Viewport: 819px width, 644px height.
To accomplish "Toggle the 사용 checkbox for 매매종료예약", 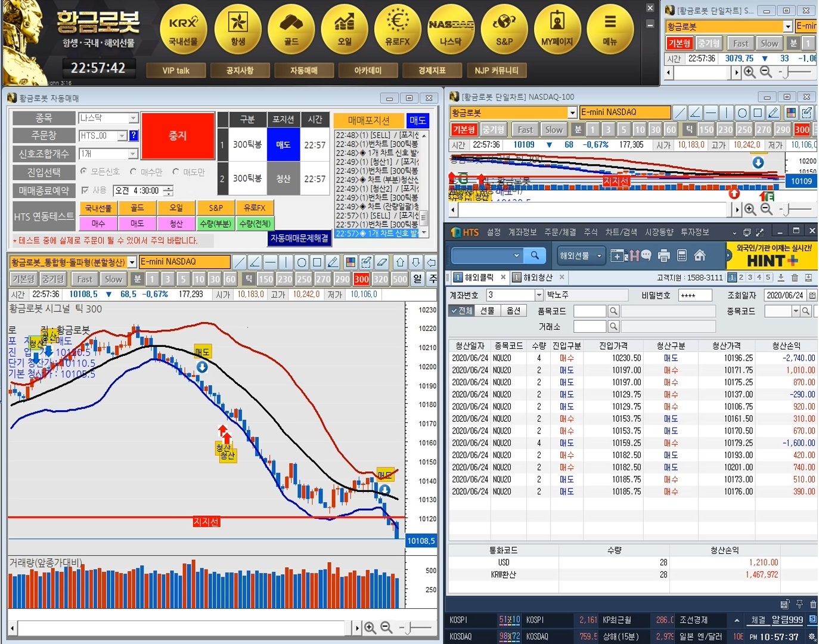I will point(85,190).
